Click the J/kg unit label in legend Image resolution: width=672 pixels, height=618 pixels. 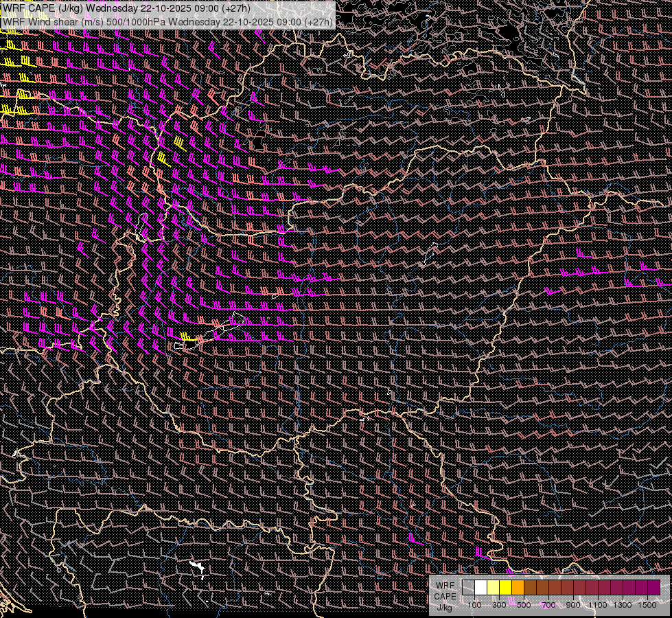pyautogui.click(x=444, y=608)
